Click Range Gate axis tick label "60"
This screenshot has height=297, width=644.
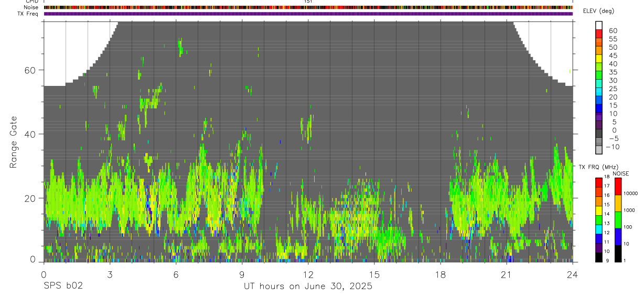tap(31, 70)
